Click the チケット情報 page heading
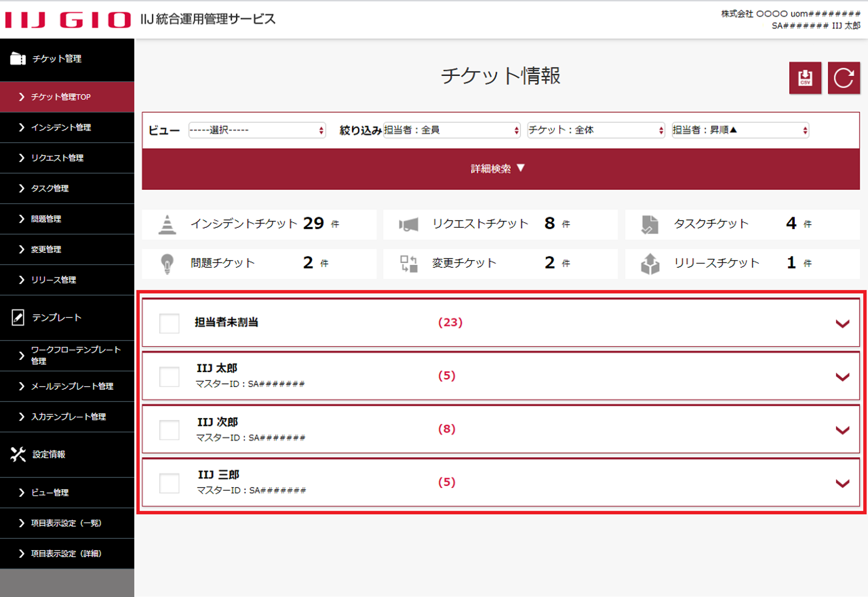 (x=500, y=76)
